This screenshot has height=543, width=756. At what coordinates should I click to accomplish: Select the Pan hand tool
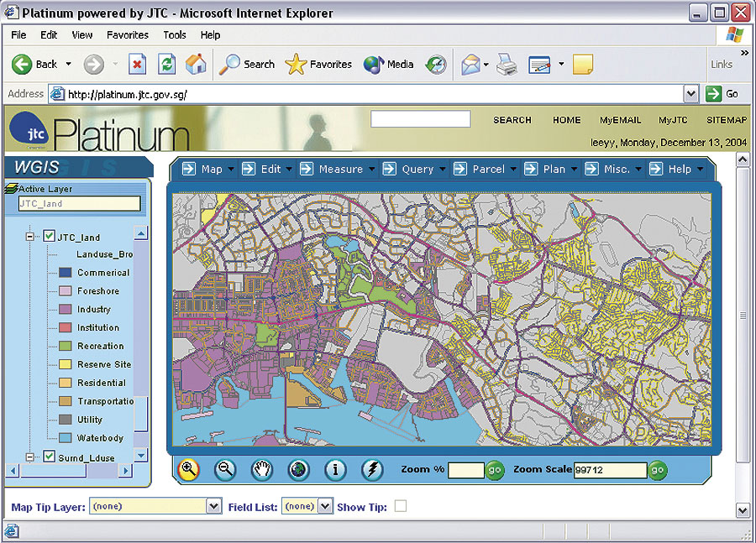(x=262, y=469)
